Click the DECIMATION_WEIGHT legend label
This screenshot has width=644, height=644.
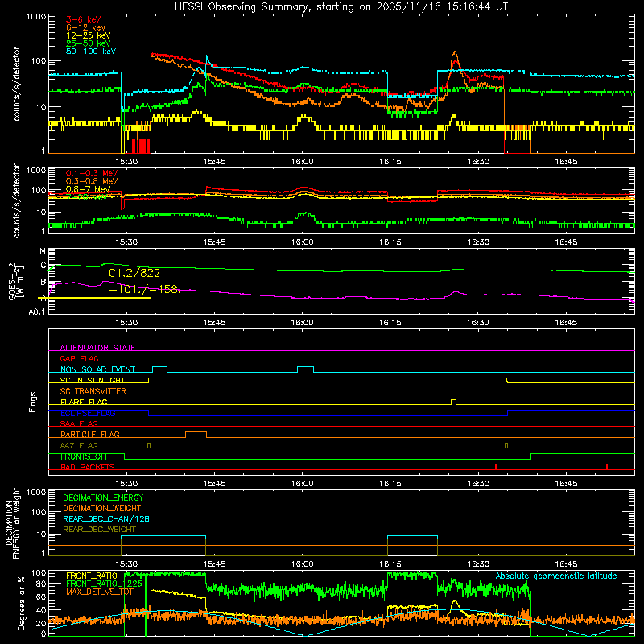(102, 508)
